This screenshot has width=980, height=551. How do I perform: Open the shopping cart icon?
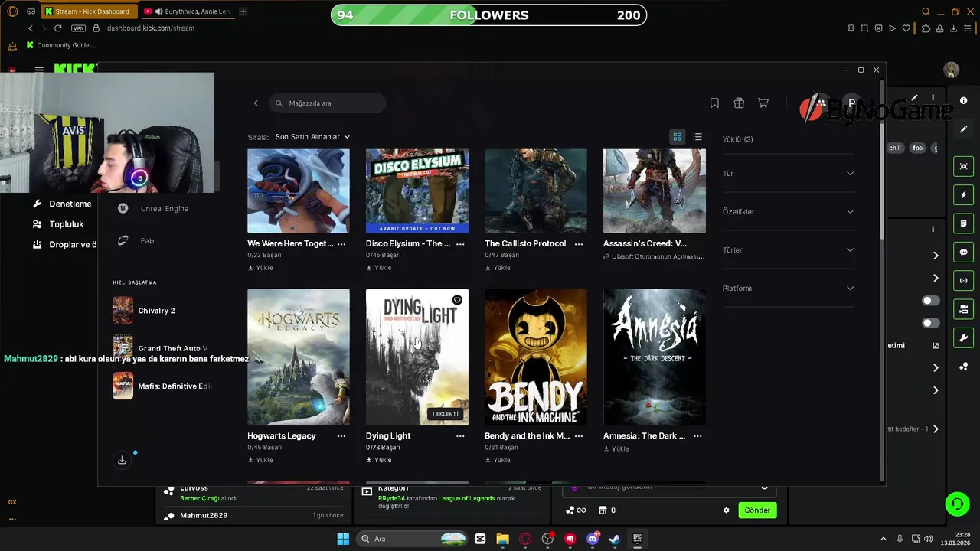tap(763, 103)
